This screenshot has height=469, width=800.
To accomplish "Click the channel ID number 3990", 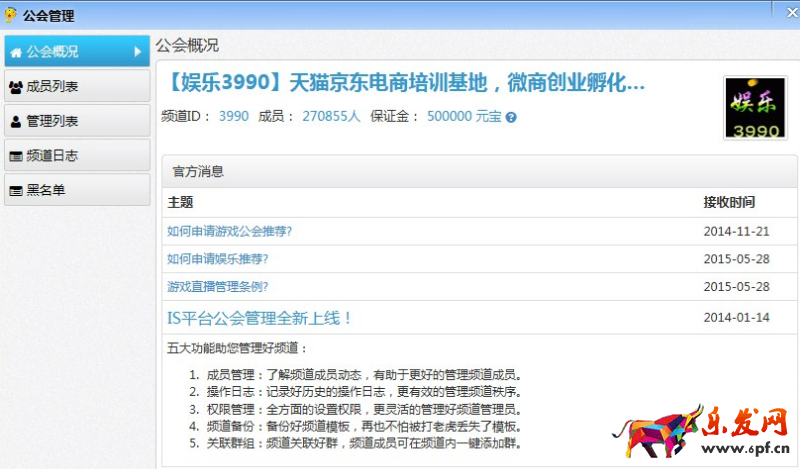I will point(233,116).
